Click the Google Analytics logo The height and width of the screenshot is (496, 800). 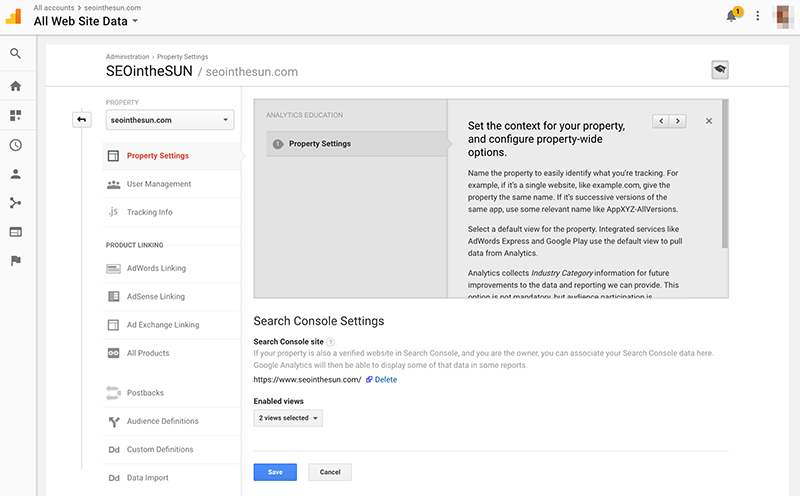pos(14,16)
